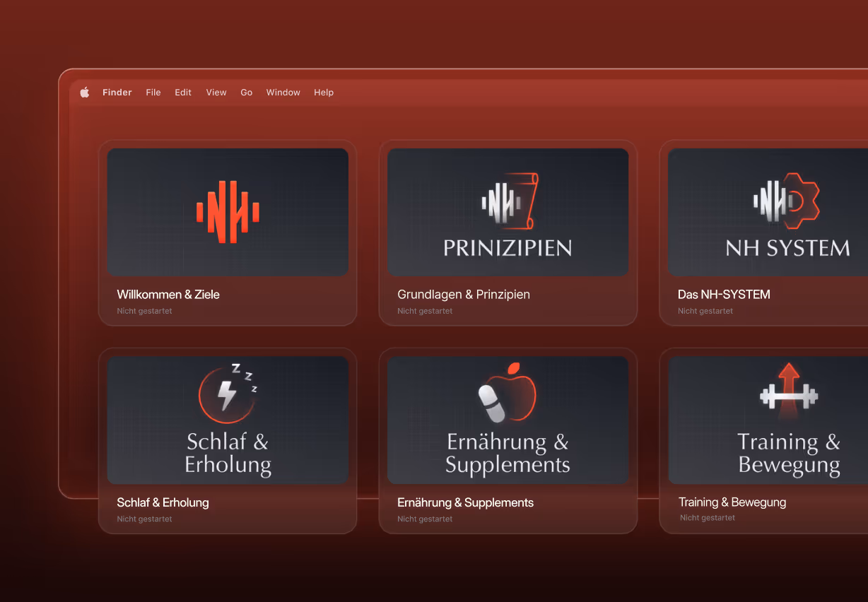Click Nicht gestartet under Ernährung & Supplements title
This screenshot has height=602, width=868.
click(425, 519)
